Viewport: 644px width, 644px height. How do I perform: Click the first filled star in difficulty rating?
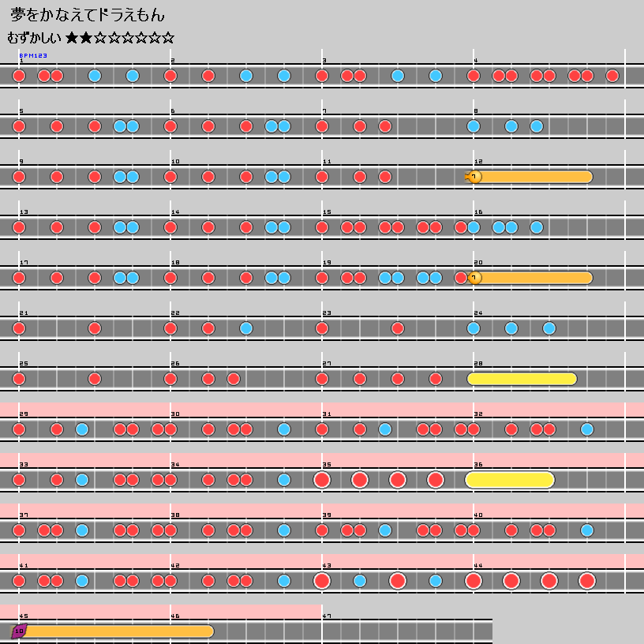point(73,38)
